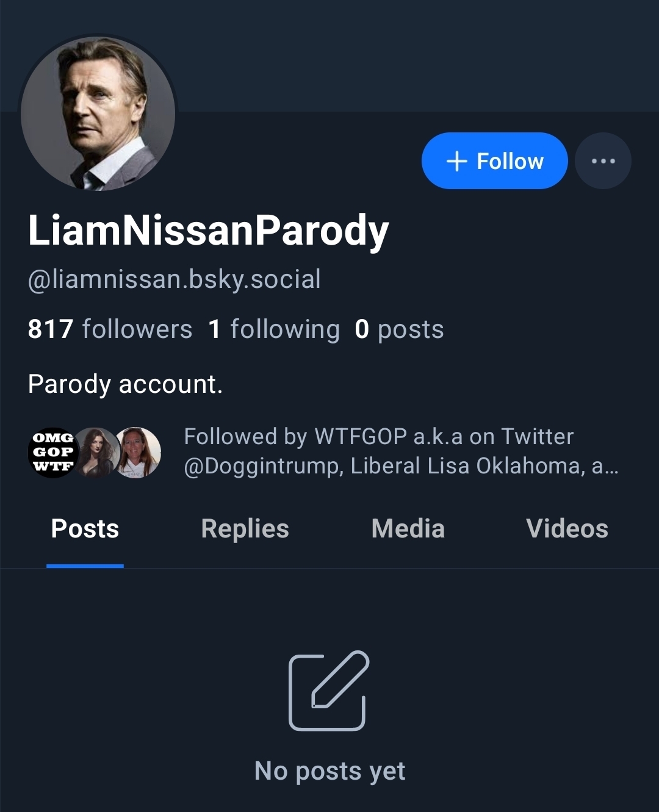Click the "No posts yet" message
The image size is (659, 812).
[329, 771]
